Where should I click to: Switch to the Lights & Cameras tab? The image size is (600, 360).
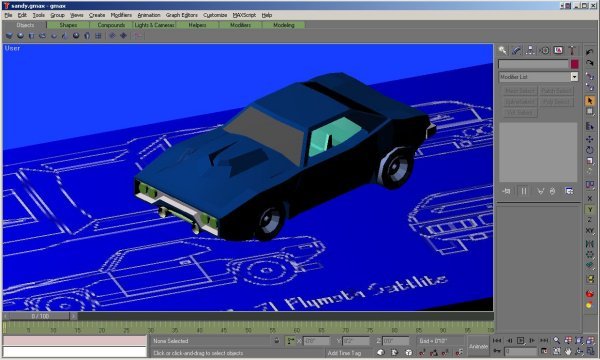(x=154, y=25)
